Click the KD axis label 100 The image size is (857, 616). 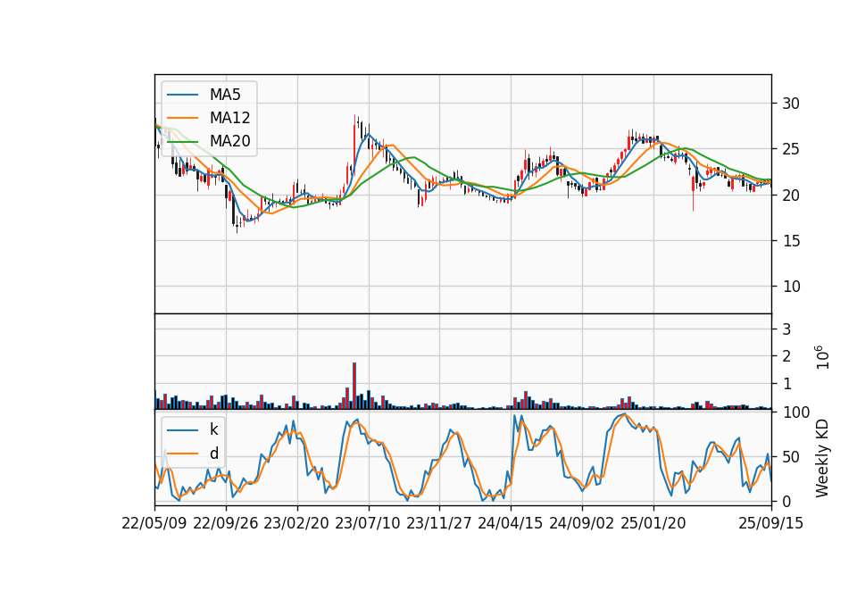795,412
